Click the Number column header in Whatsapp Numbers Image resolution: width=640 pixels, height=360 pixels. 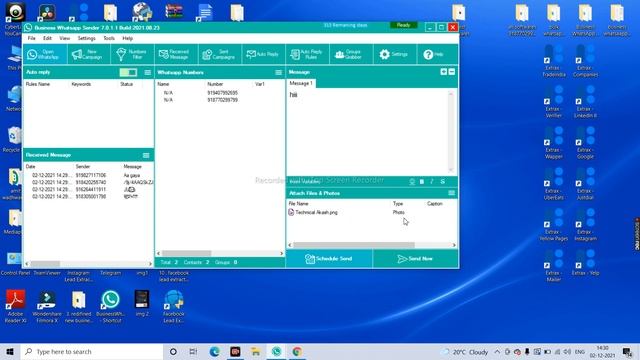[215, 84]
